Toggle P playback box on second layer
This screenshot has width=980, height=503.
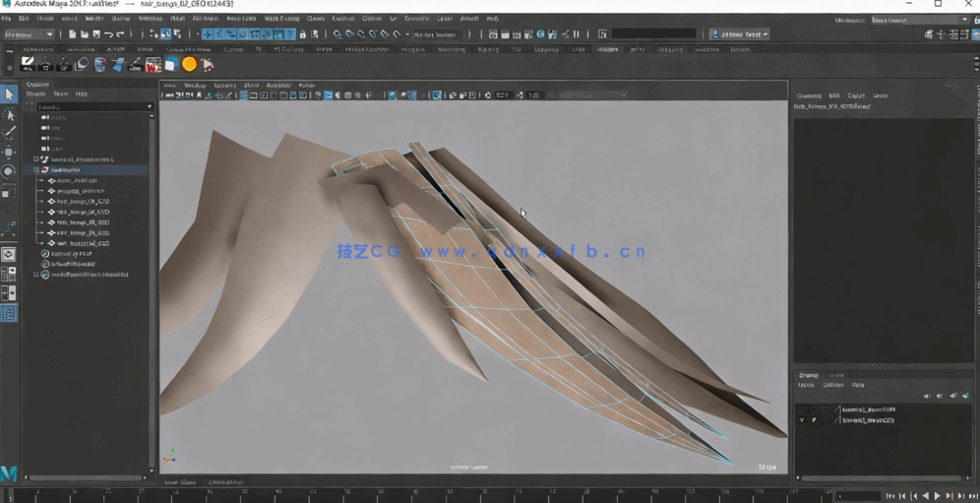pos(814,420)
